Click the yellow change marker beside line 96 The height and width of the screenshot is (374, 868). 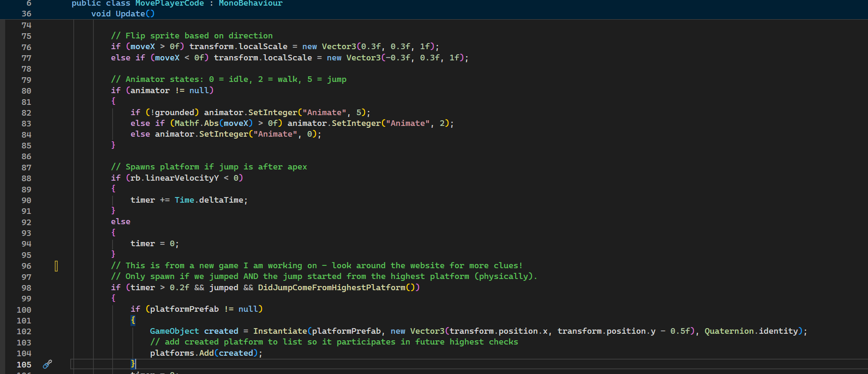tap(56, 266)
